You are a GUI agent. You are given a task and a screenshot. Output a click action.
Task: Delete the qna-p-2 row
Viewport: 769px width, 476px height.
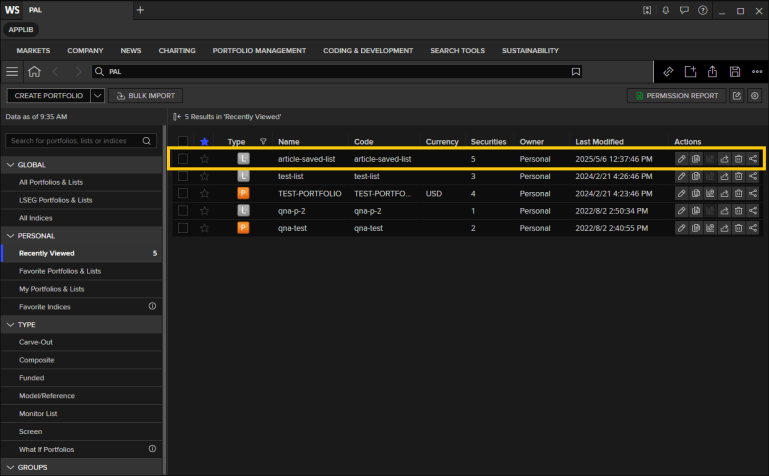point(739,211)
